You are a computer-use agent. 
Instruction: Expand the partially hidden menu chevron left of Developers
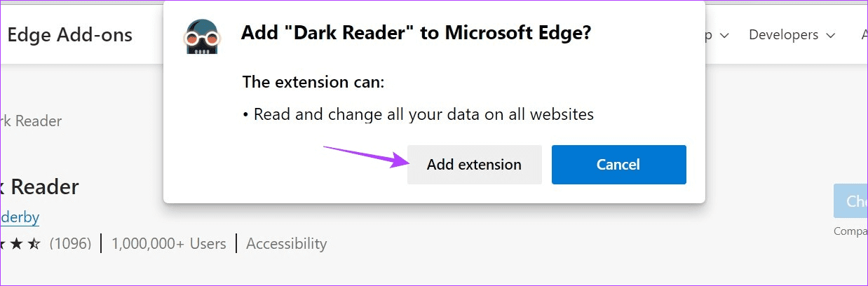(724, 35)
